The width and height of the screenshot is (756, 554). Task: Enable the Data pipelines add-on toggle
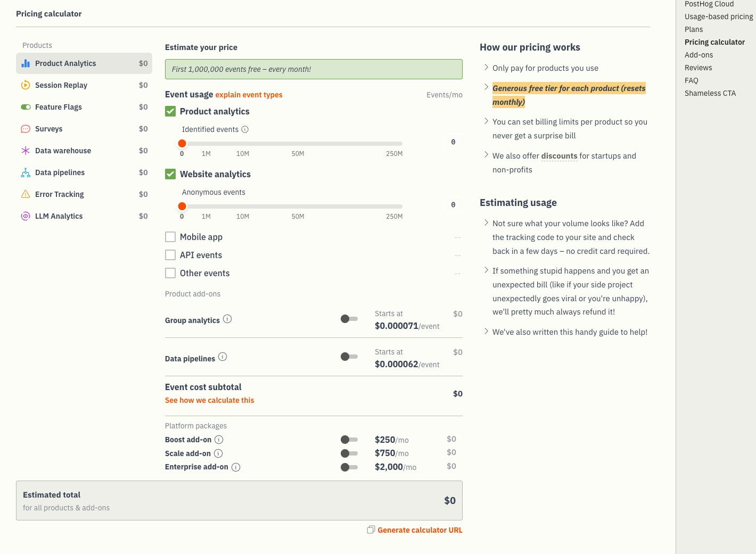pos(349,357)
